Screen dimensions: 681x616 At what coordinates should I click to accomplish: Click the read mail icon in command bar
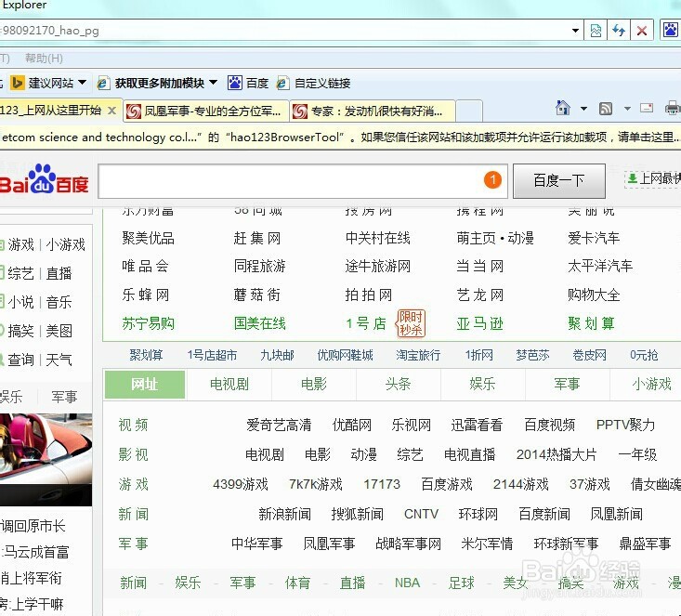[x=647, y=107]
